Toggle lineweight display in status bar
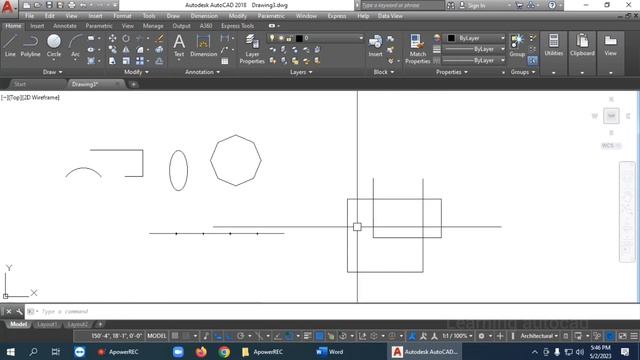 click(308, 336)
